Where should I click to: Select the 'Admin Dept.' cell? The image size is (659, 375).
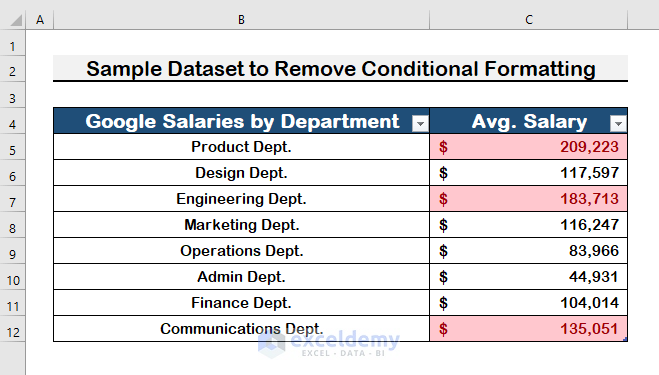click(x=241, y=277)
